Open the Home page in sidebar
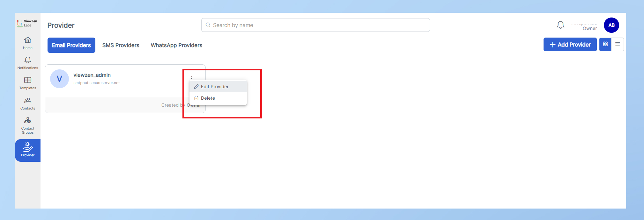 coord(28,43)
